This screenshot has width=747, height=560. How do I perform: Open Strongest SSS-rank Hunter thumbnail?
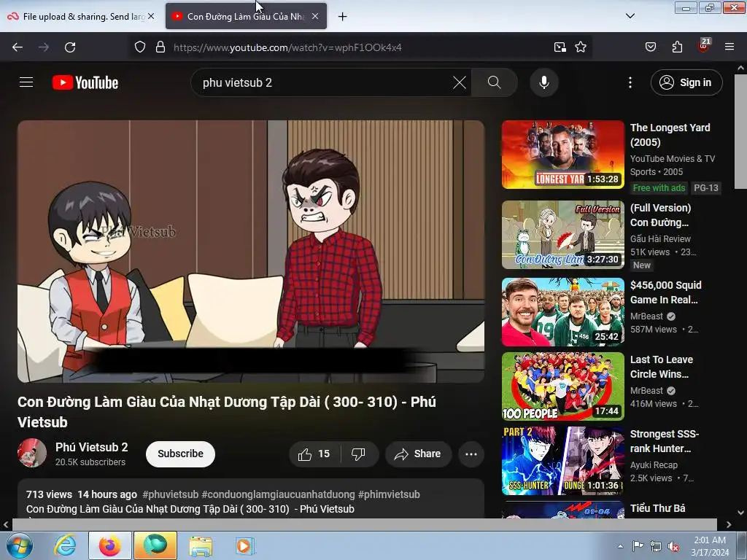click(562, 461)
